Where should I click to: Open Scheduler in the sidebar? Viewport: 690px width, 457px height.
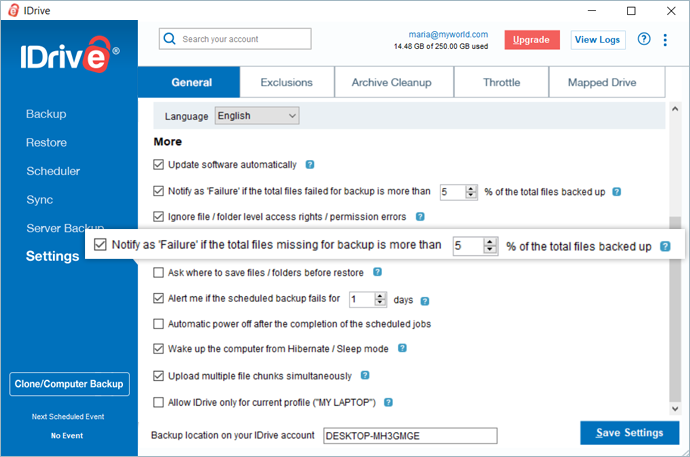click(x=53, y=171)
